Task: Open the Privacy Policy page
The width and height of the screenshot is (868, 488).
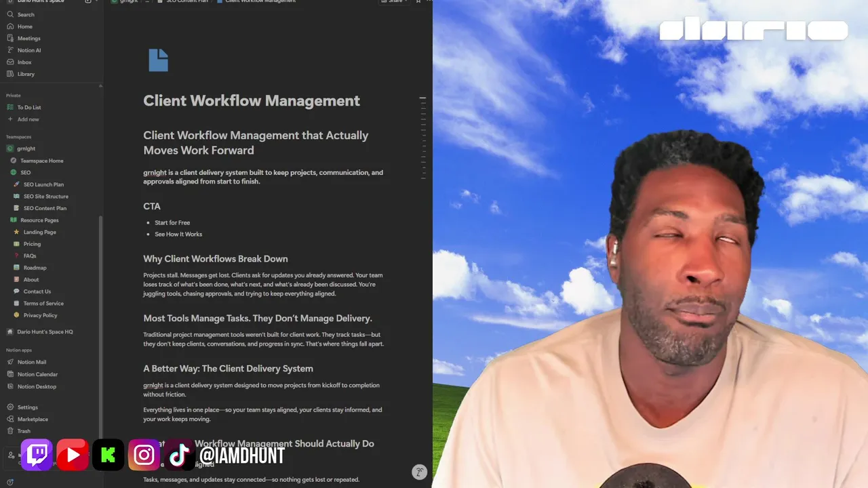Action: coord(40,315)
